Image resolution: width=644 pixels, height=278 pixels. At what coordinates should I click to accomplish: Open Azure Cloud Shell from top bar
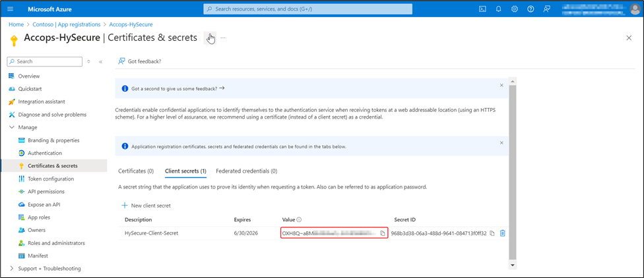point(482,9)
